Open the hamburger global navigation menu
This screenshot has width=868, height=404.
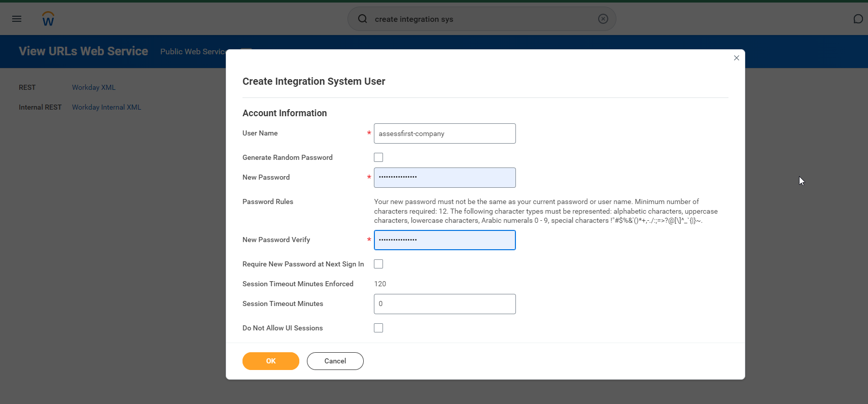(17, 19)
